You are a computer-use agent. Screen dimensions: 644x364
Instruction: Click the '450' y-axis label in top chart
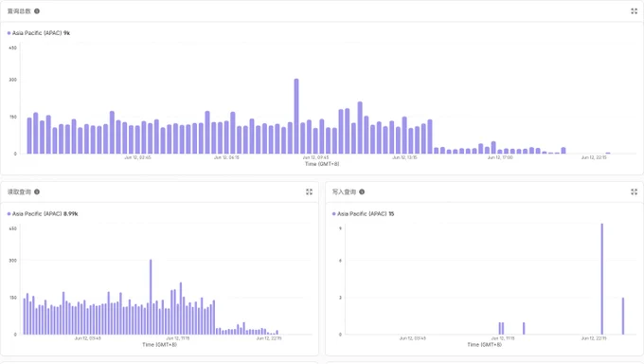tap(12, 47)
